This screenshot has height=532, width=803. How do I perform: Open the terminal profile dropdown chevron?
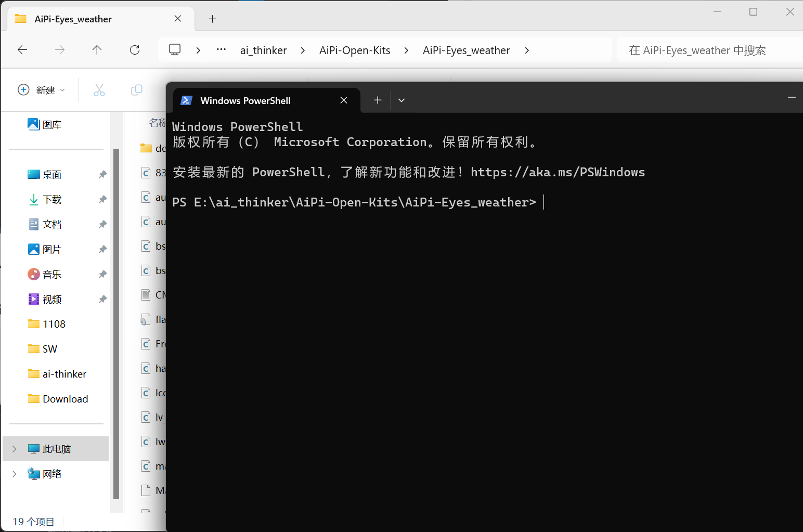[401, 100]
